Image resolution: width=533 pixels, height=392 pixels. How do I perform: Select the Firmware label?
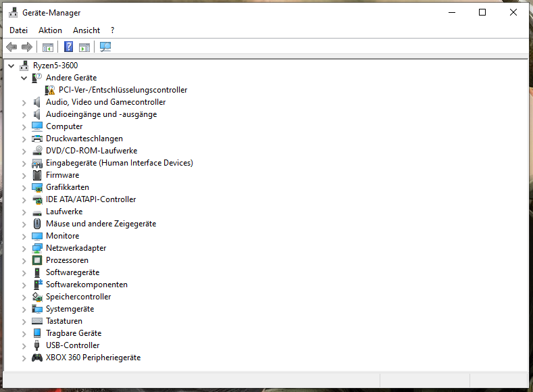click(63, 175)
